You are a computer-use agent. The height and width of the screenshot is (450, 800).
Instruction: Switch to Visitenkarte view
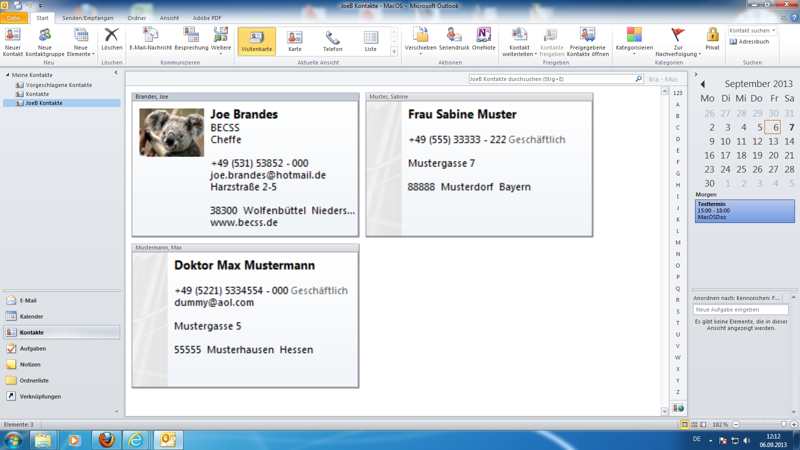(256, 41)
